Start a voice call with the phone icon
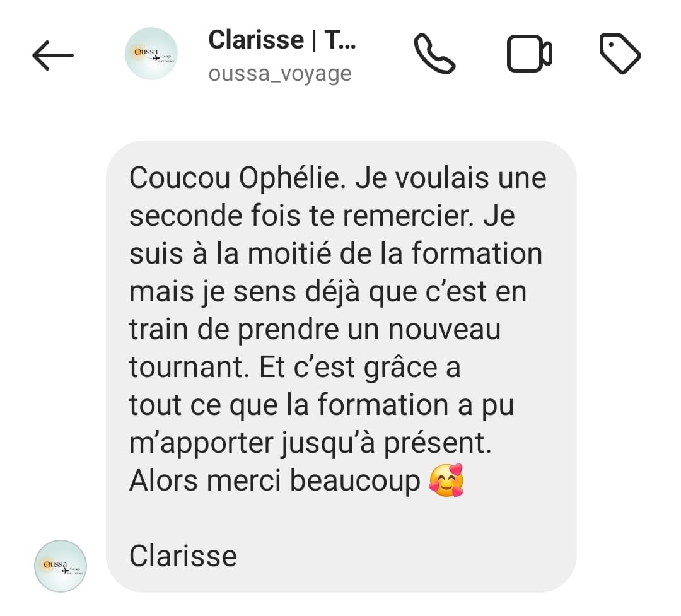 (434, 54)
